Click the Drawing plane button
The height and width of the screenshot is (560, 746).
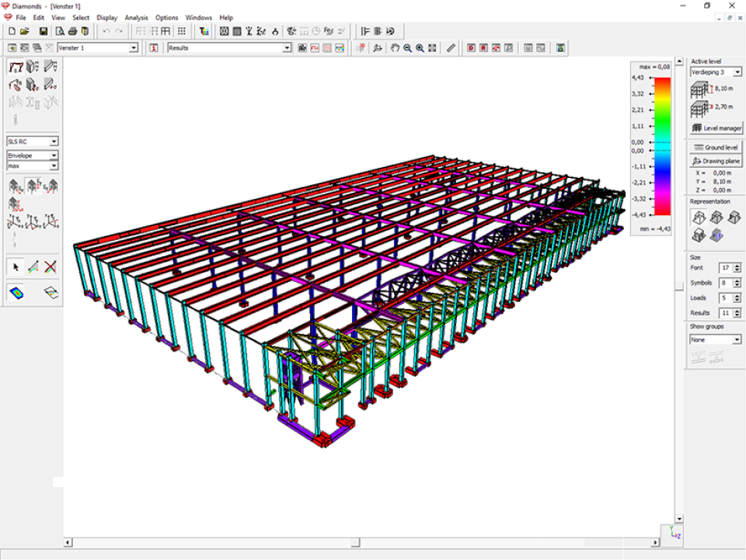click(x=716, y=161)
